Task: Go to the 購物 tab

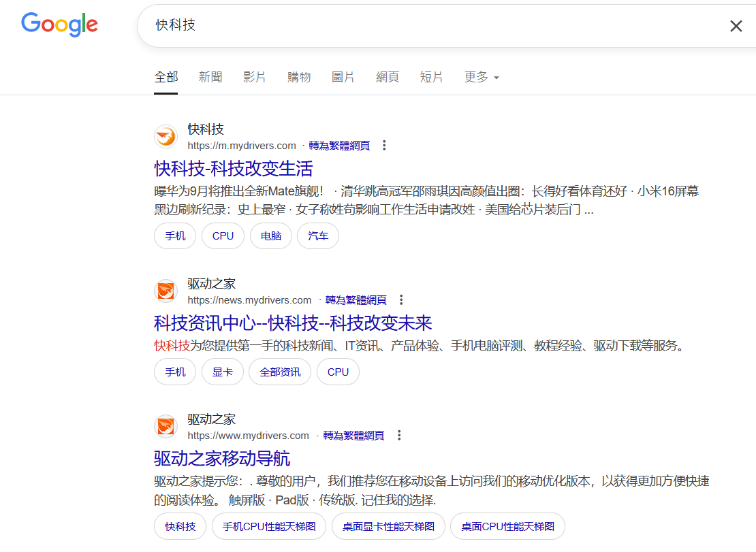Action: pos(299,77)
